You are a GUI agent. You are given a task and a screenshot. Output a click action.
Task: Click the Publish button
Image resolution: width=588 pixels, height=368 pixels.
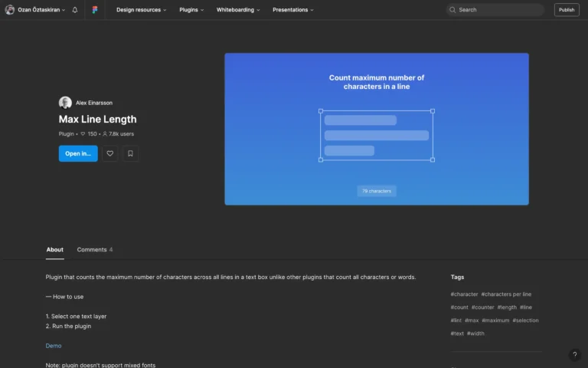coord(567,10)
